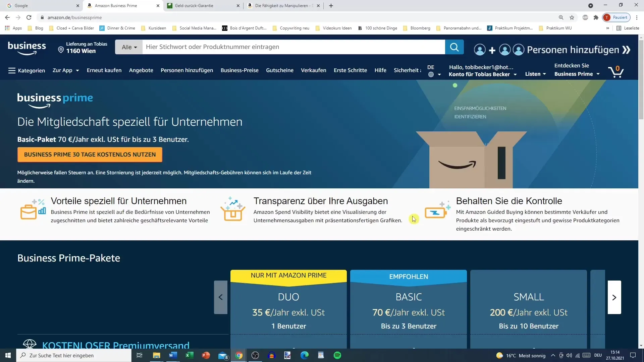The image size is (644, 362).
Task: Open Spotify from the taskbar
Action: tap(337, 355)
